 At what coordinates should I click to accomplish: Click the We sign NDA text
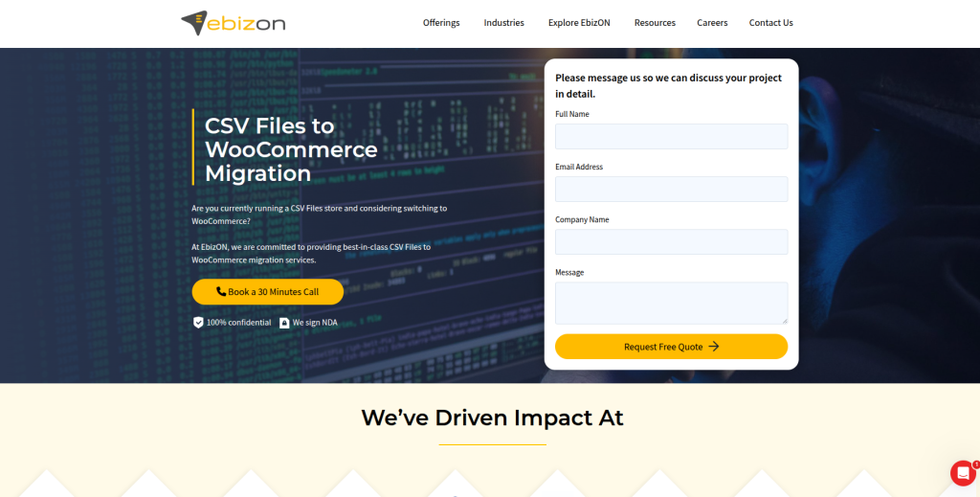pos(315,323)
